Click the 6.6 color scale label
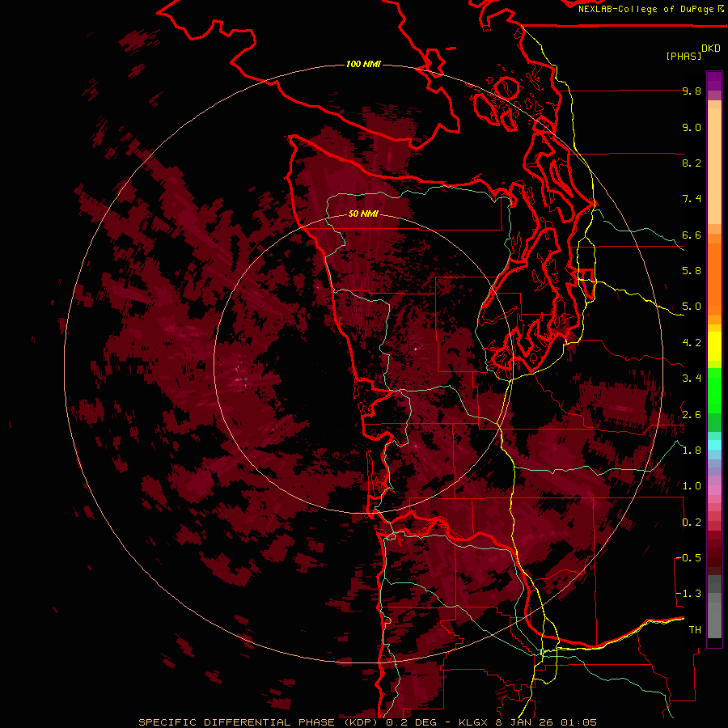This screenshot has height=728, width=728. [692, 235]
